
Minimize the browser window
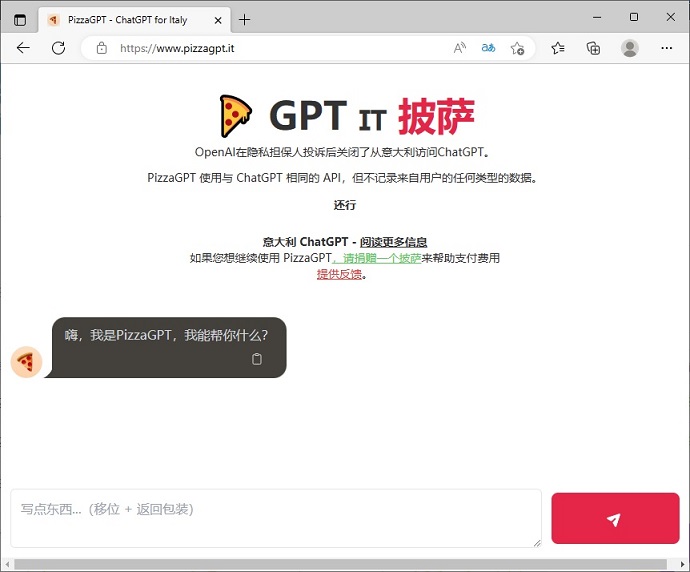[x=597, y=18]
